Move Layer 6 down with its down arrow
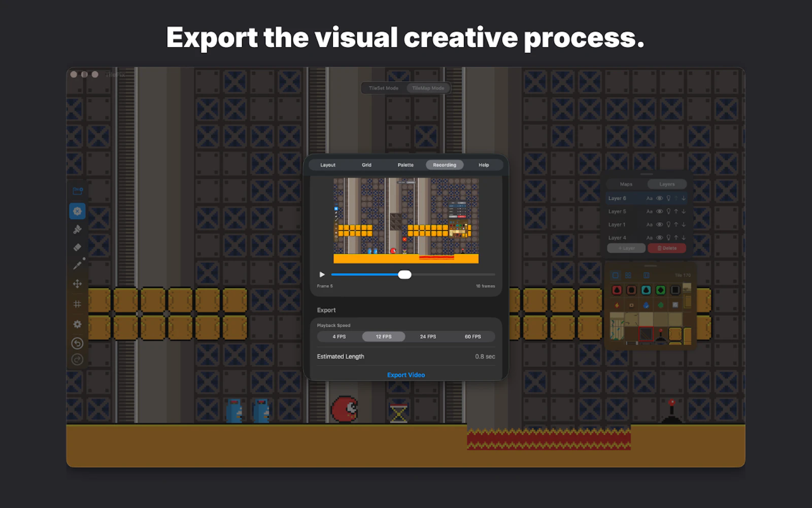 (x=684, y=198)
